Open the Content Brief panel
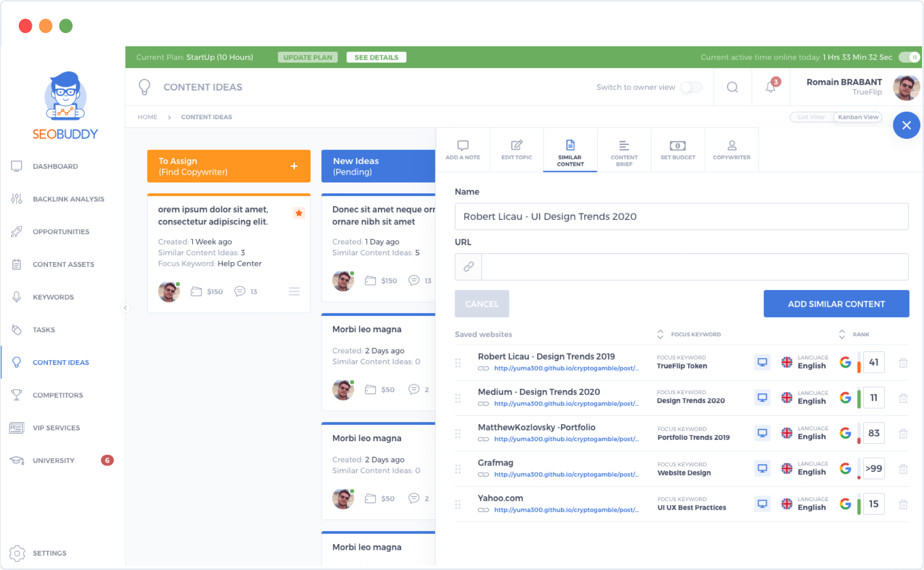Image resolution: width=924 pixels, height=570 pixels. tap(623, 150)
